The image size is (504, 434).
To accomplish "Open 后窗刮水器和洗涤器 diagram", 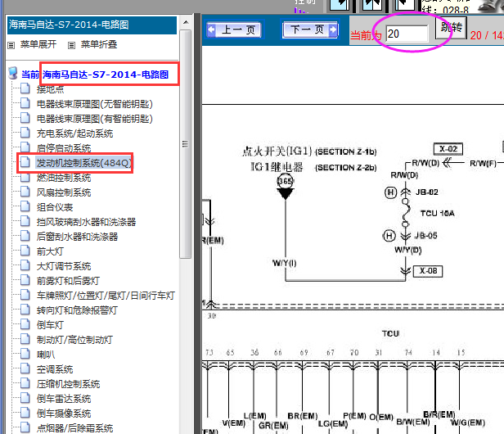I will 77,237.
